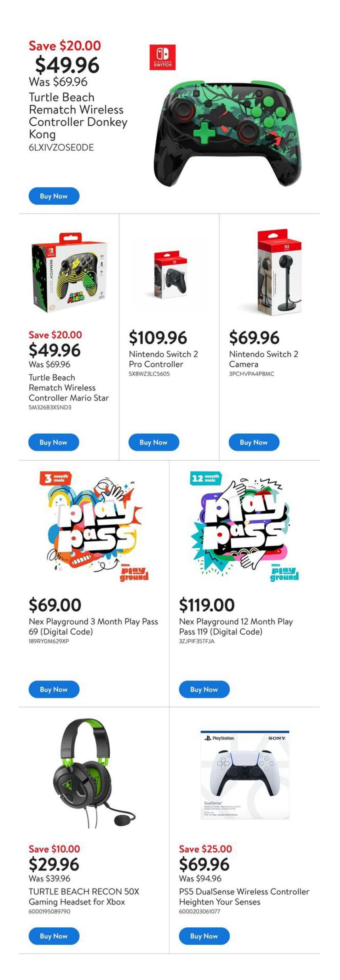This screenshot has height=980, width=340.
Task: Buy the Donkey Kong Rematch controller
Action: coord(54,196)
